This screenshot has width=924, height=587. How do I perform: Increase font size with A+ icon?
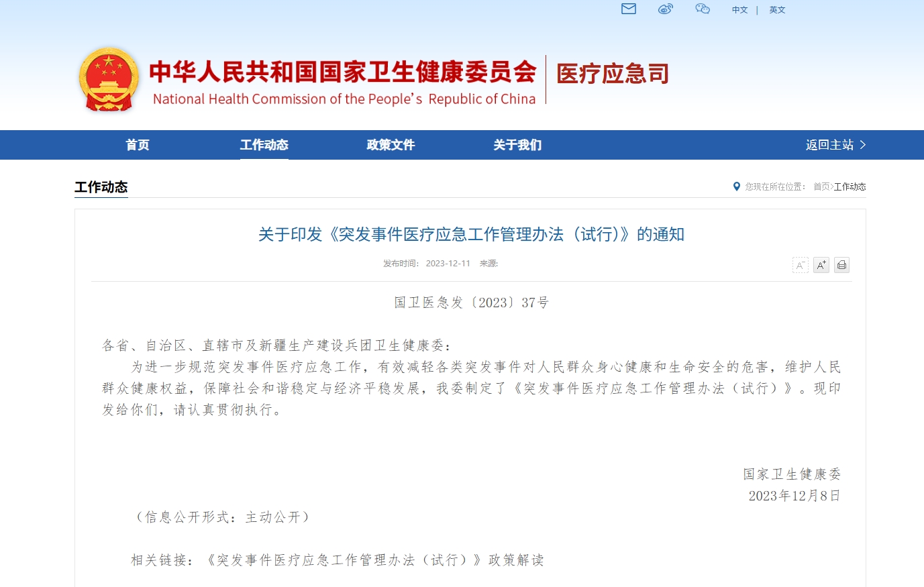pyautogui.click(x=821, y=265)
